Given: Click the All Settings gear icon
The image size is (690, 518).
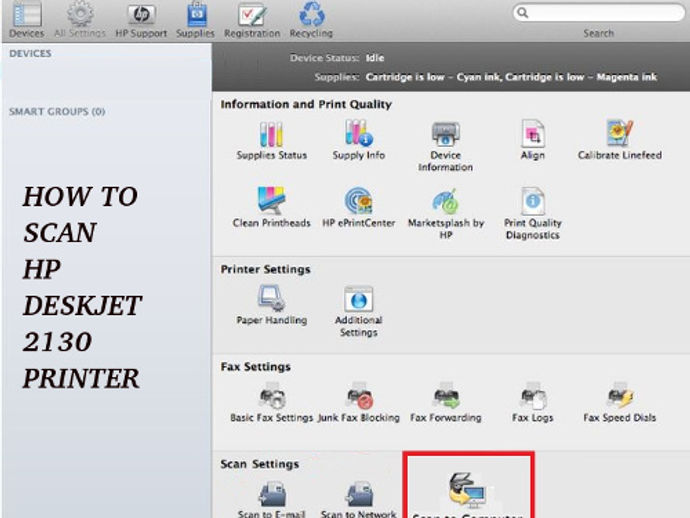Looking at the screenshot, I should click(80, 14).
